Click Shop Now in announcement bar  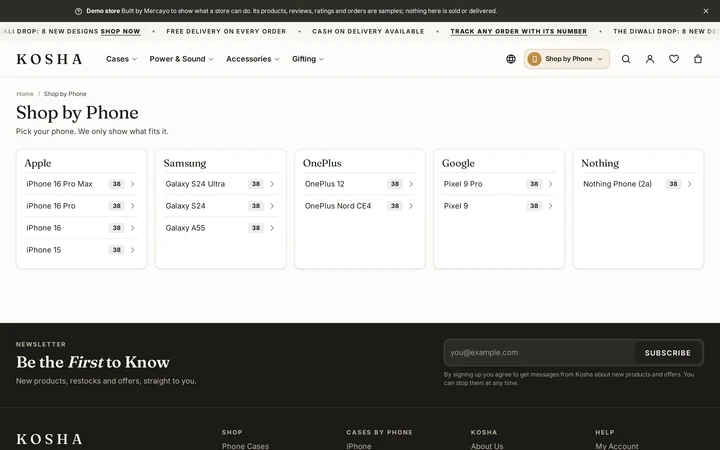120,31
